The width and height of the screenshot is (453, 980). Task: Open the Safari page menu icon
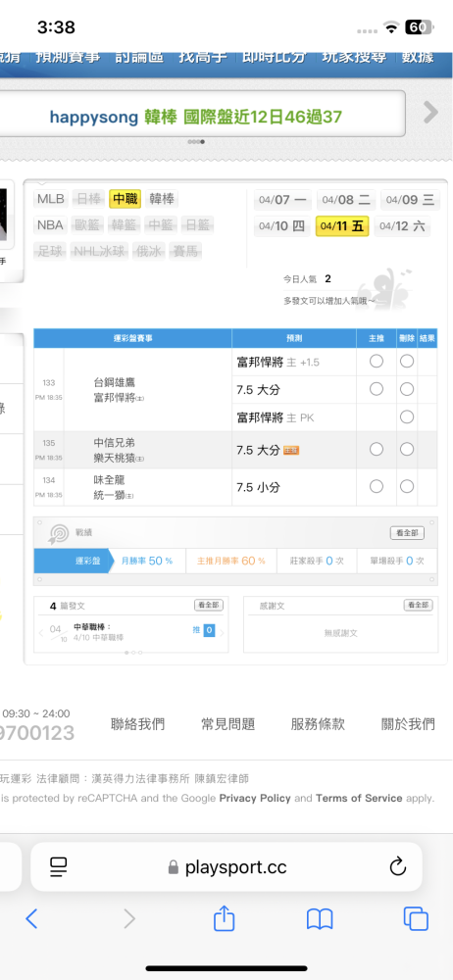pos(59,866)
